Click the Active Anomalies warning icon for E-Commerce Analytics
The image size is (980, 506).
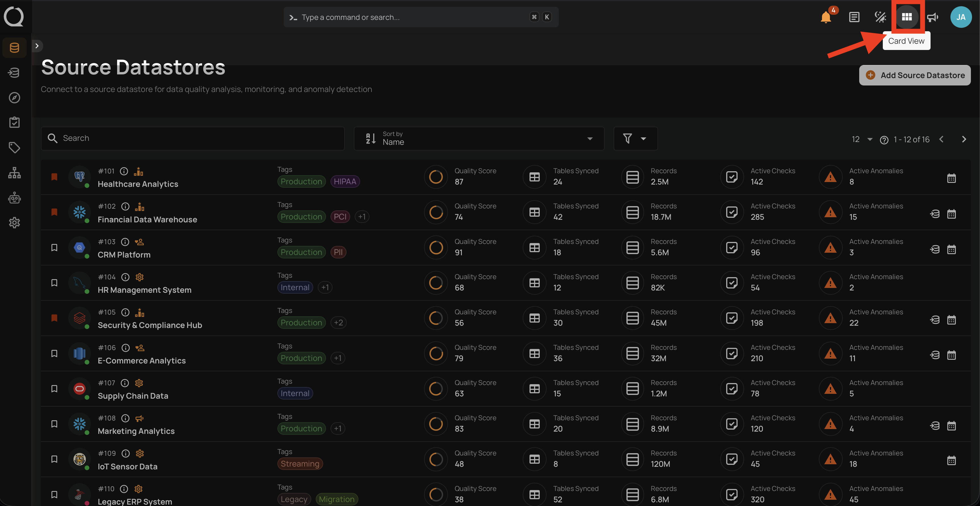(x=830, y=354)
